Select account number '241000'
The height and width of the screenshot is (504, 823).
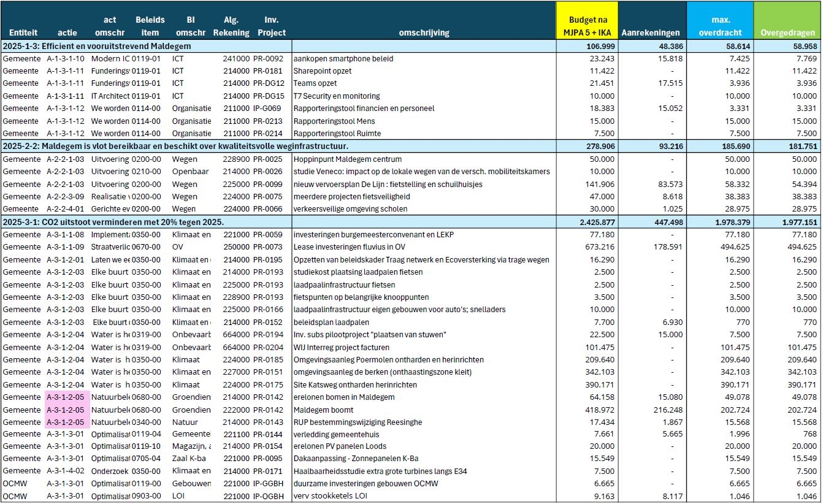(x=236, y=59)
